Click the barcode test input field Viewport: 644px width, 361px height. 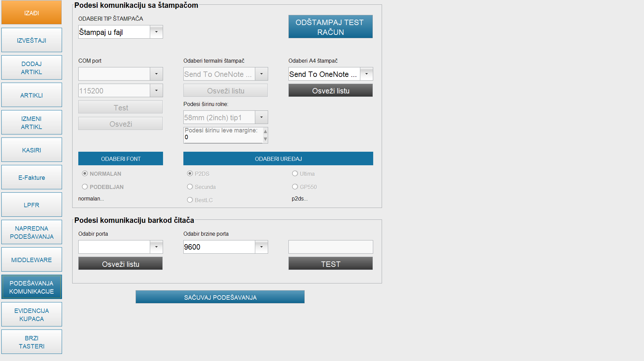point(330,247)
